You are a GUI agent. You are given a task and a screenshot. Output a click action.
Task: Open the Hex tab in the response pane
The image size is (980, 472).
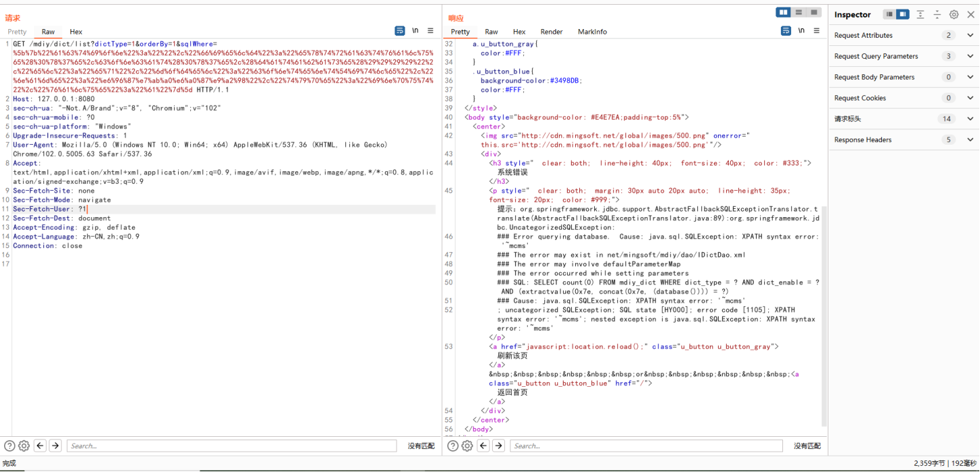519,32
